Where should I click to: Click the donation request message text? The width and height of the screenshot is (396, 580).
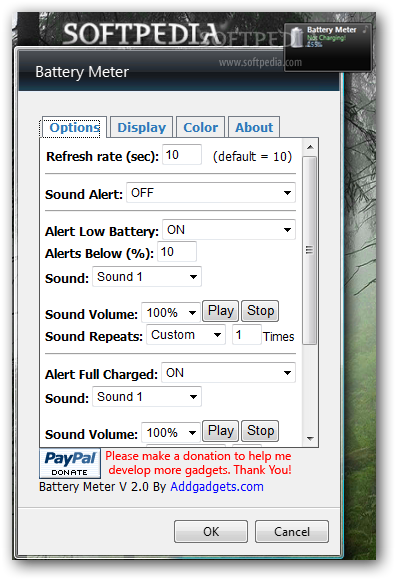(x=199, y=463)
